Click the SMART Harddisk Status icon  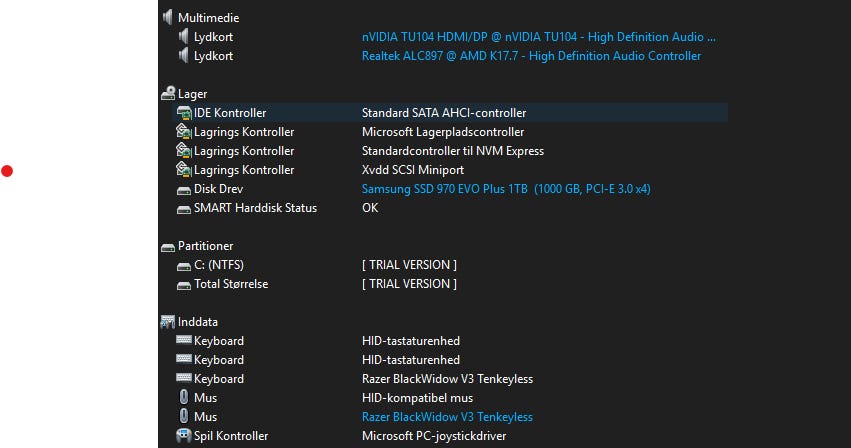[x=183, y=208]
